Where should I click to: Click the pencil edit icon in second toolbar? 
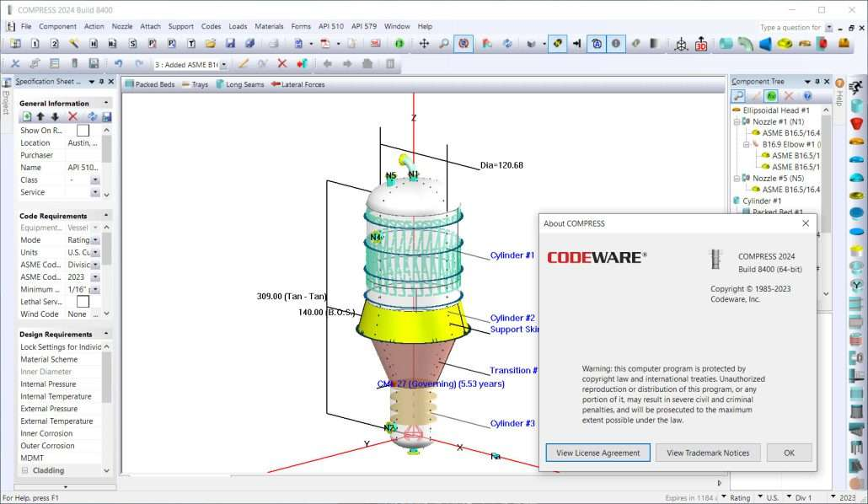(x=243, y=64)
